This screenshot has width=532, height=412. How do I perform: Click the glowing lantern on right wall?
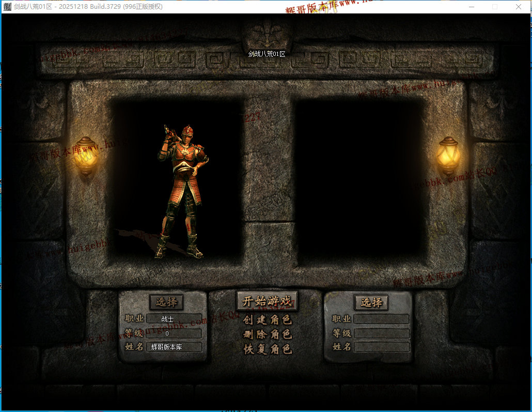(x=448, y=154)
